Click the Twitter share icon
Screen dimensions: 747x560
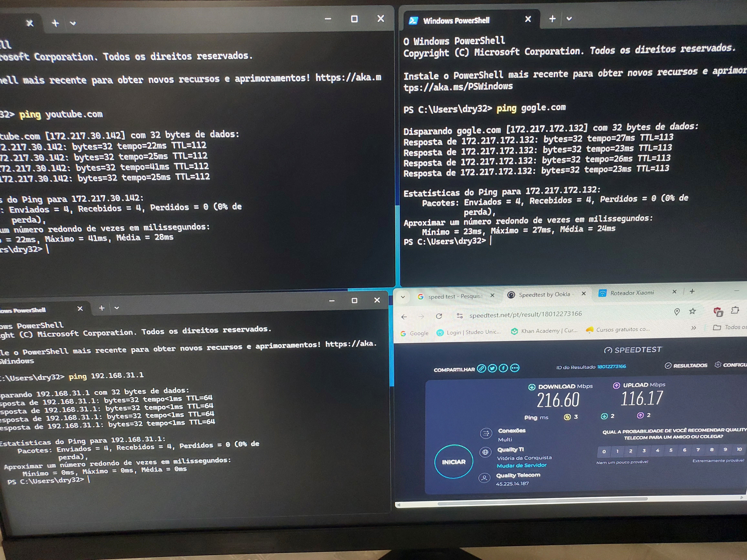point(492,369)
